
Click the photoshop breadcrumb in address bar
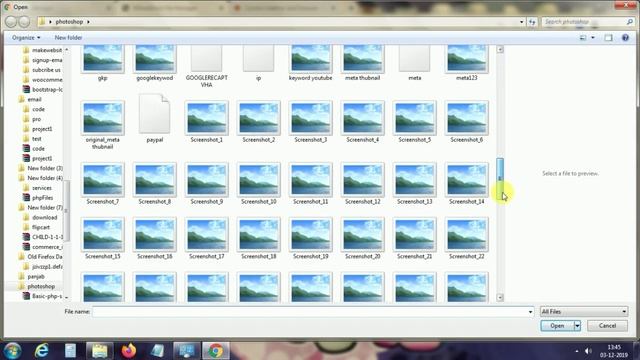69,22
